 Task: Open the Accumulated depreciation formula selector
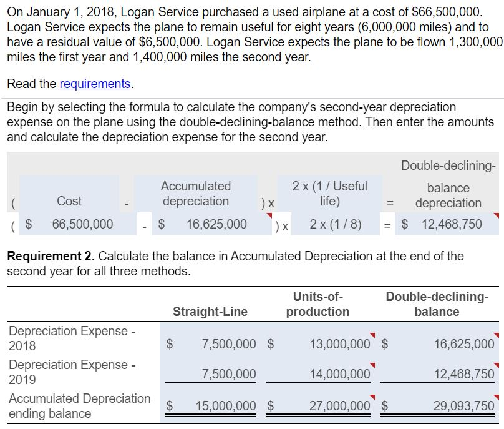click(195, 194)
